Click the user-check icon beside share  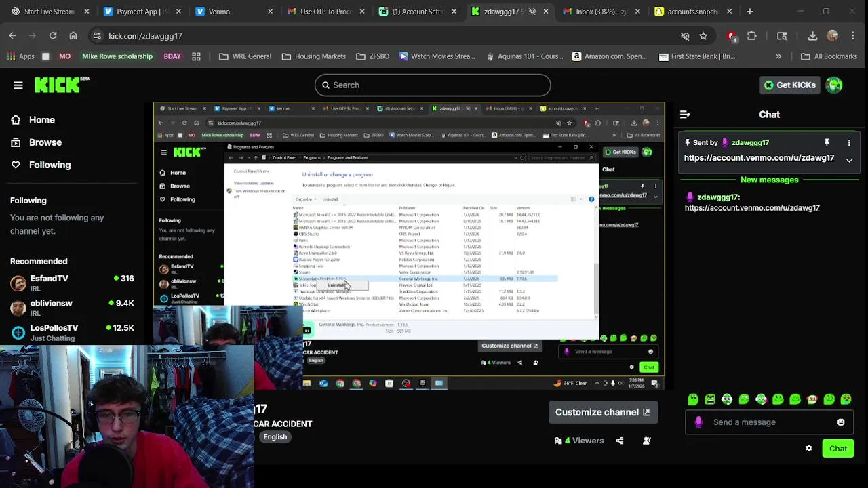[647, 441]
